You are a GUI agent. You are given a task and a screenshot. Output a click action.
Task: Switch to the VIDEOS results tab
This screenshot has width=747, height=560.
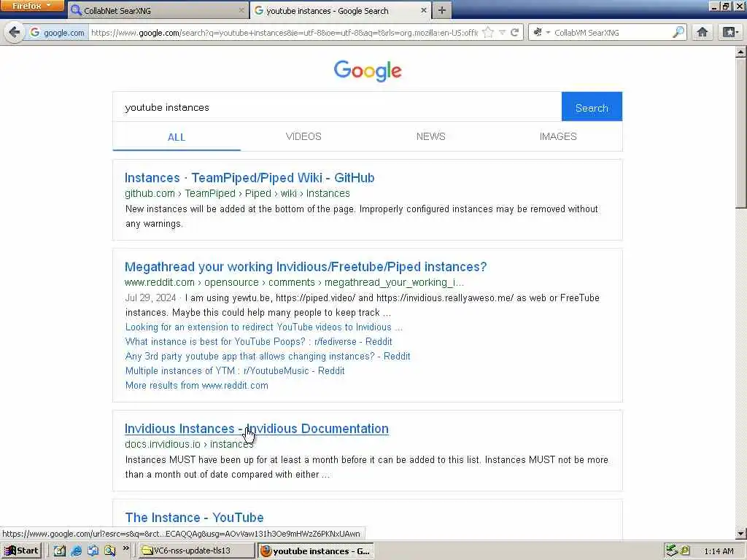tap(303, 136)
